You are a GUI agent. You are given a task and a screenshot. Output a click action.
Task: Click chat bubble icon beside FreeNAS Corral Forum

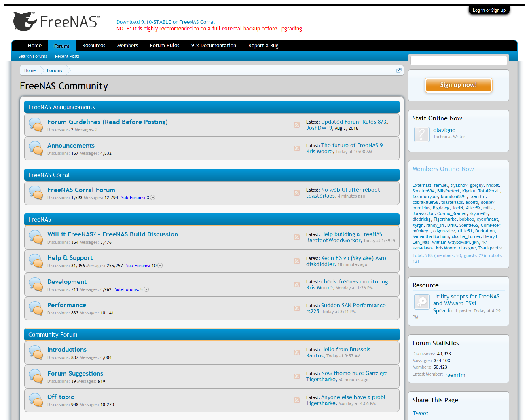[36, 193]
